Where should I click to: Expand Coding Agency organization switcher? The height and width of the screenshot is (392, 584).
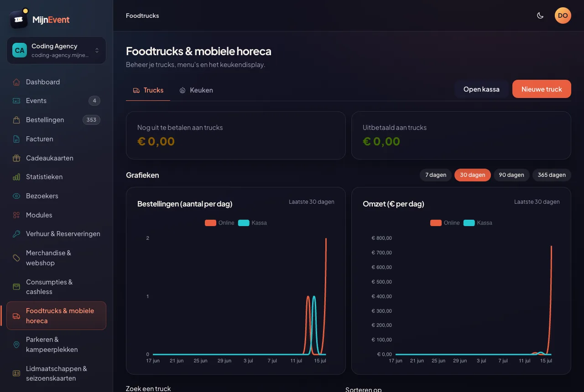point(56,51)
